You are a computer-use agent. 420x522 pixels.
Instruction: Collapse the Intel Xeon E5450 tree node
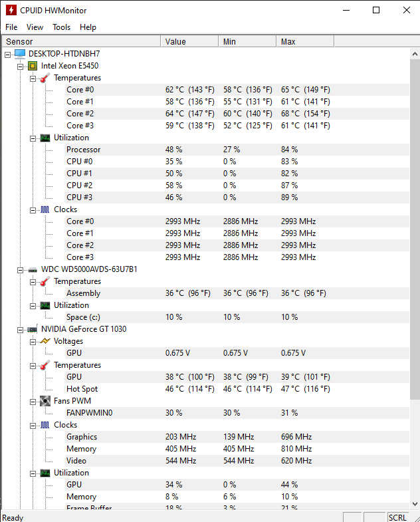(x=21, y=66)
